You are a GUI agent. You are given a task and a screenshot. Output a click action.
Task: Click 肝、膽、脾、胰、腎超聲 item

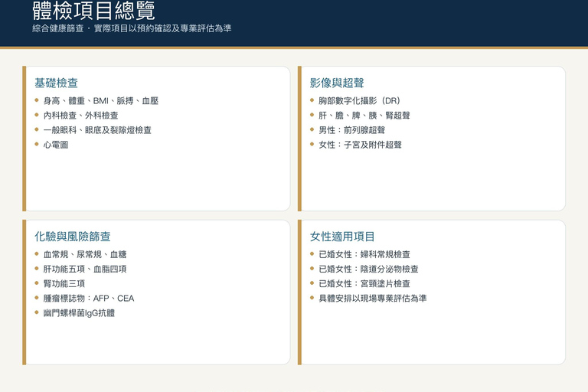[364, 115]
